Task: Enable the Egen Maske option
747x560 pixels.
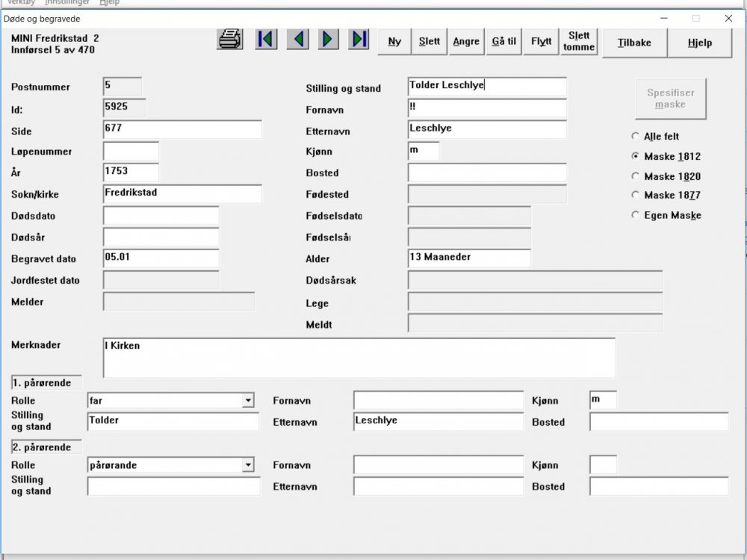Action: click(x=636, y=216)
